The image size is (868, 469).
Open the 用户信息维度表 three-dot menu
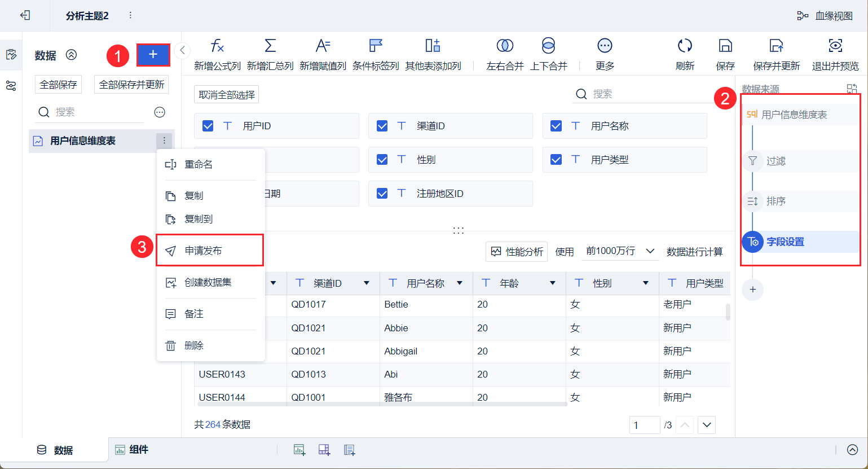164,141
